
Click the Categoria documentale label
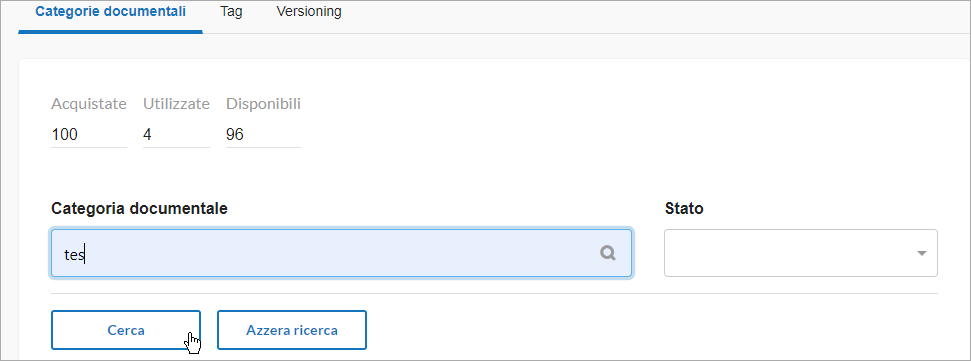coord(139,209)
